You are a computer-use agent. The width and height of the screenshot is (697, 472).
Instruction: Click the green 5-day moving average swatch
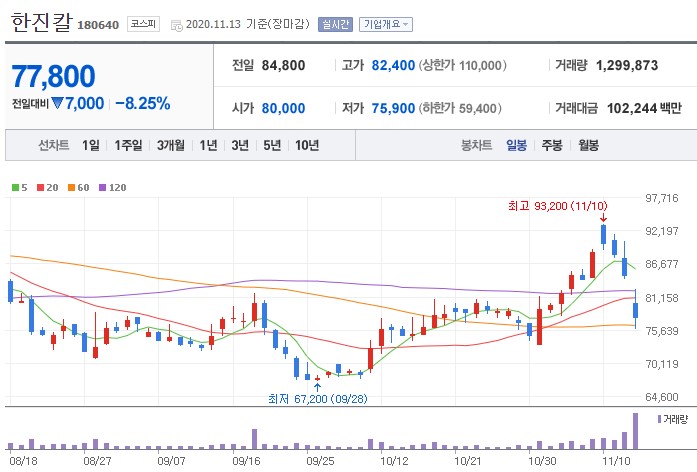(x=16, y=188)
